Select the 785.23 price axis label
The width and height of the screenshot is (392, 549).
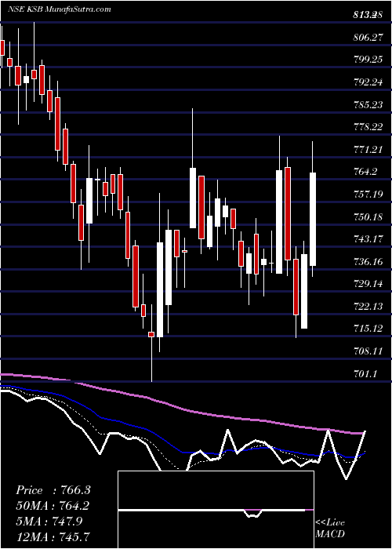click(x=368, y=104)
